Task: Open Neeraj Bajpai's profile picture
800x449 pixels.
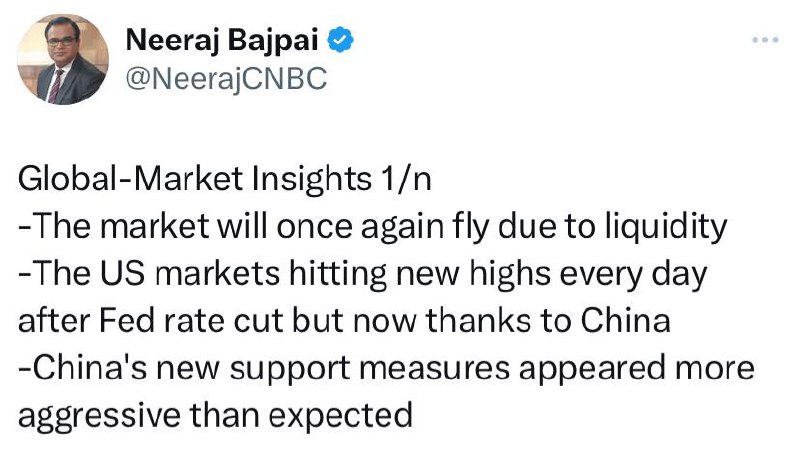Action: [63, 59]
